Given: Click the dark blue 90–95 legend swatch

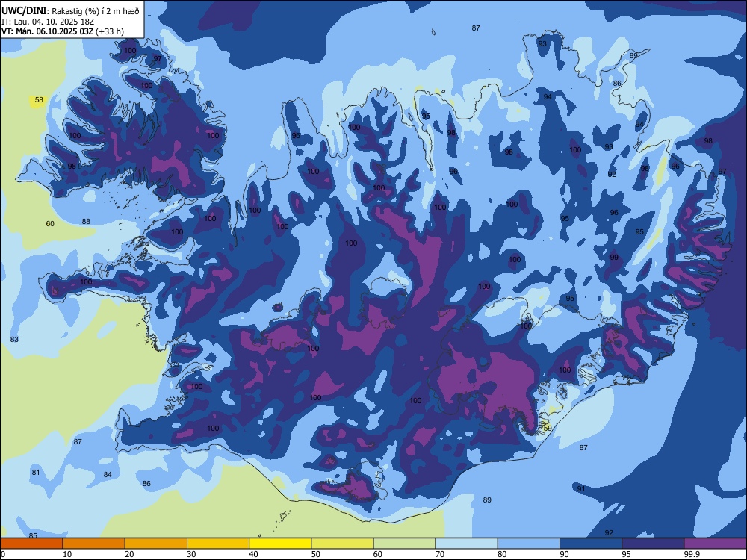Looking at the screenshot, I should pos(591,544).
